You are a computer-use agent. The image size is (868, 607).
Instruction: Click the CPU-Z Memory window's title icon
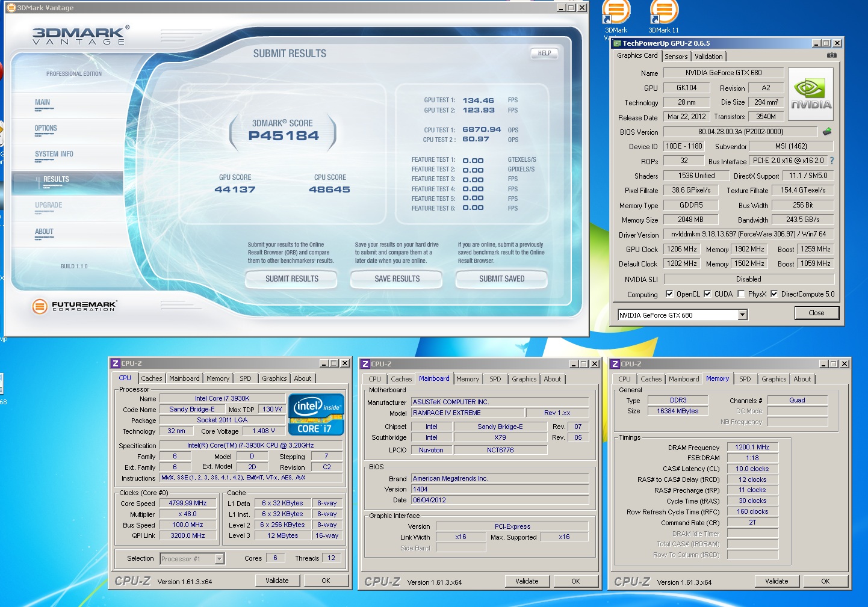615,364
